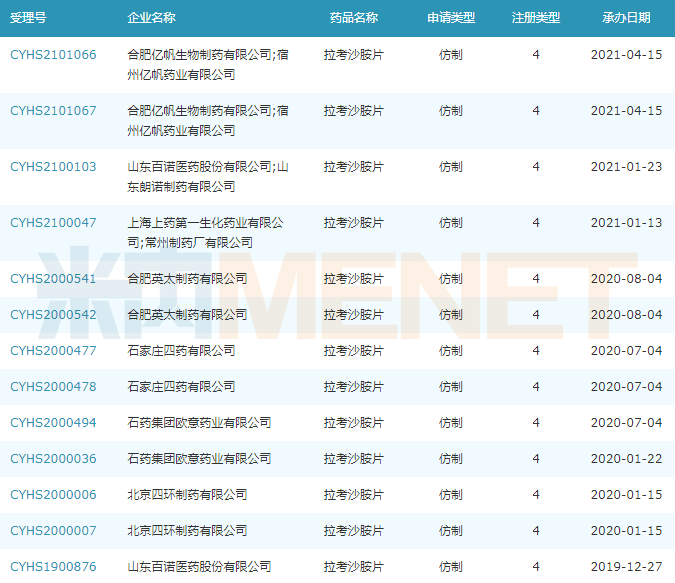Select company cell in CYHS2101067 row

coord(208,121)
